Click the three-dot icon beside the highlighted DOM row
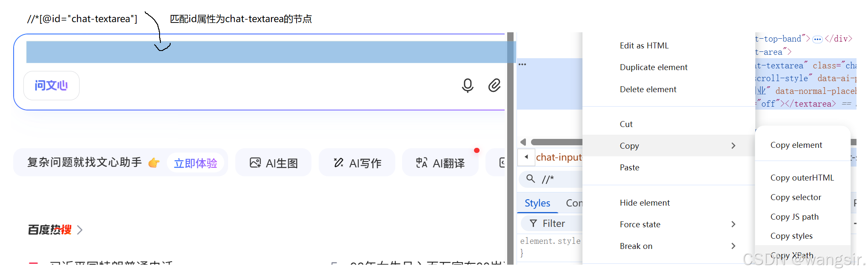The width and height of the screenshot is (868, 274). pos(522,65)
